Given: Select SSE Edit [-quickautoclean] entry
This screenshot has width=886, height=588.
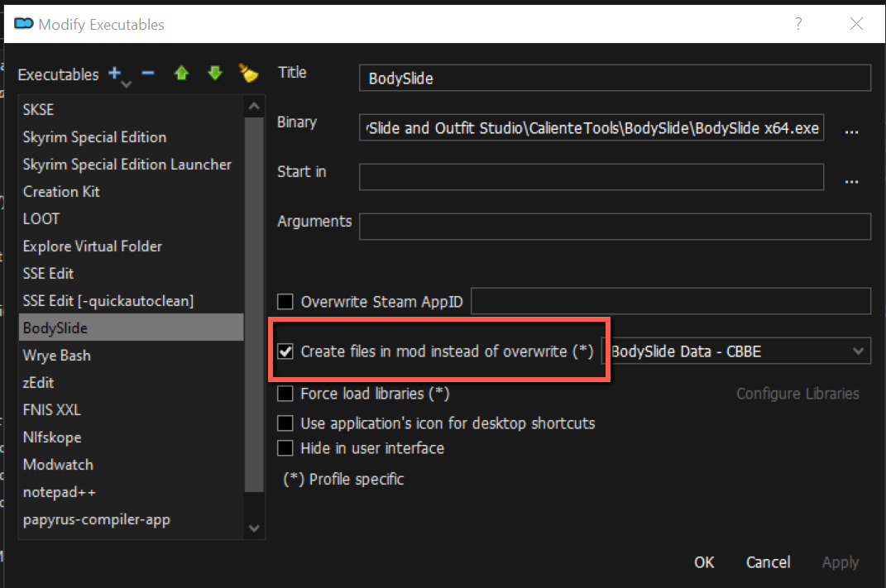Looking at the screenshot, I should 131,300.
